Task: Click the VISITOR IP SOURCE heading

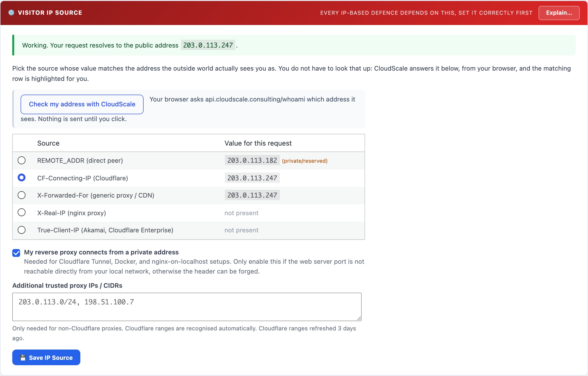Action: (x=50, y=13)
